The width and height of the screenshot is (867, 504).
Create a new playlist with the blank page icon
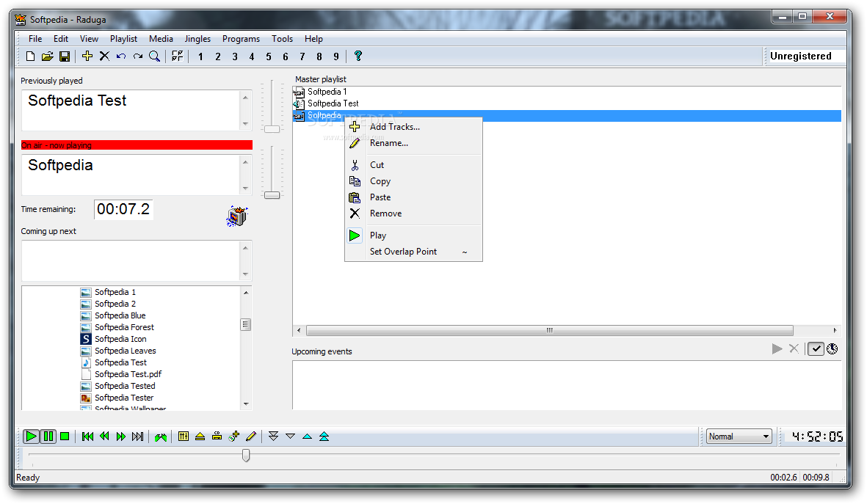pos(31,56)
